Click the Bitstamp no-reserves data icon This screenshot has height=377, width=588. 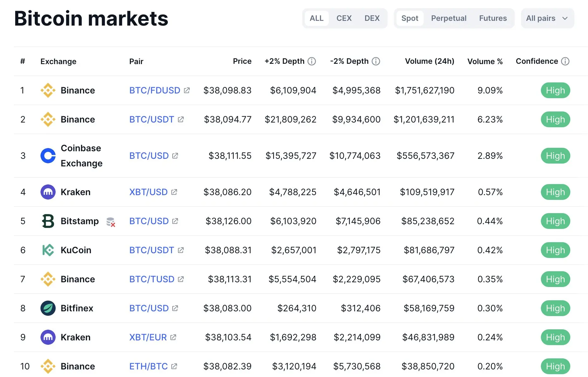click(111, 222)
